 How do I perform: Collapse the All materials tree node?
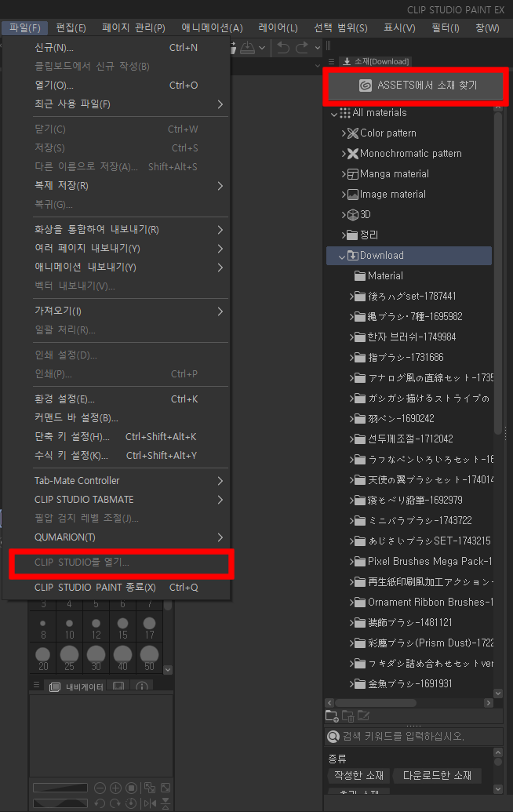pyautogui.click(x=334, y=114)
